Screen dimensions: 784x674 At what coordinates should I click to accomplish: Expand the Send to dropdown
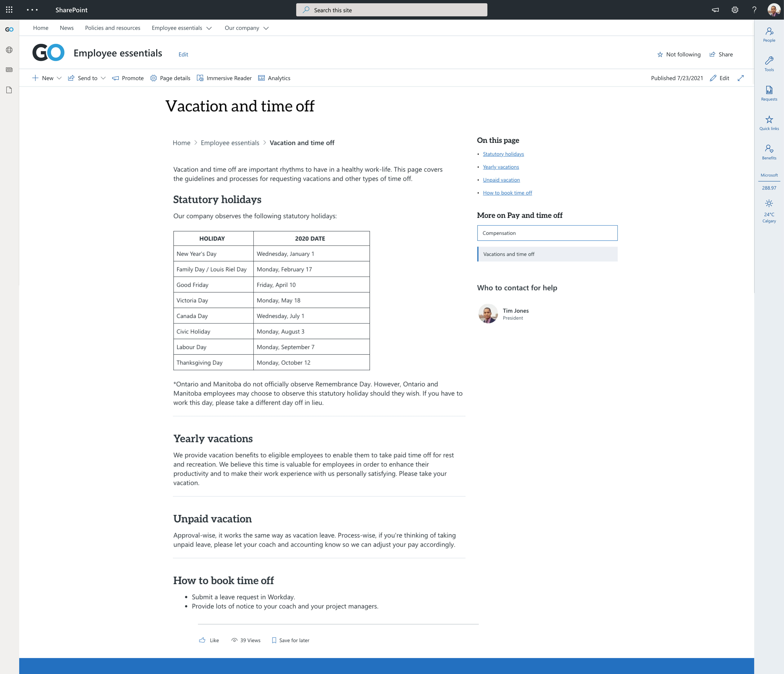[x=103, y=78]
